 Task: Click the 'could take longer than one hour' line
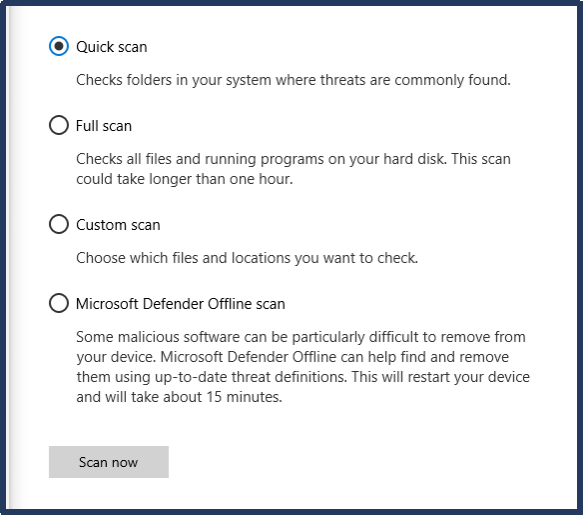[184, 179]
